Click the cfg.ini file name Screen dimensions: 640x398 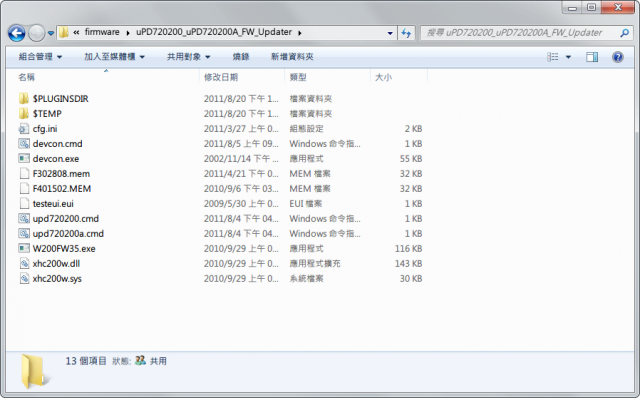(x=45, y=129)
